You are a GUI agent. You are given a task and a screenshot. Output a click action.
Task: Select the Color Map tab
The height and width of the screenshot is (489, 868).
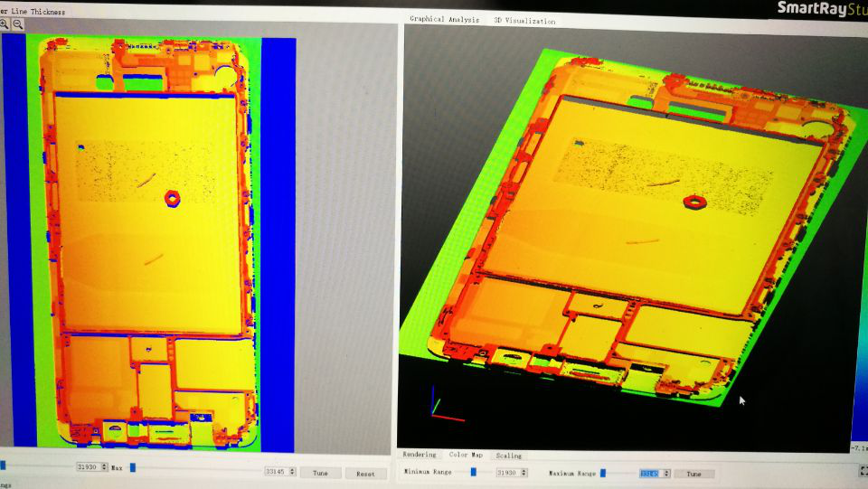[466, 455]
